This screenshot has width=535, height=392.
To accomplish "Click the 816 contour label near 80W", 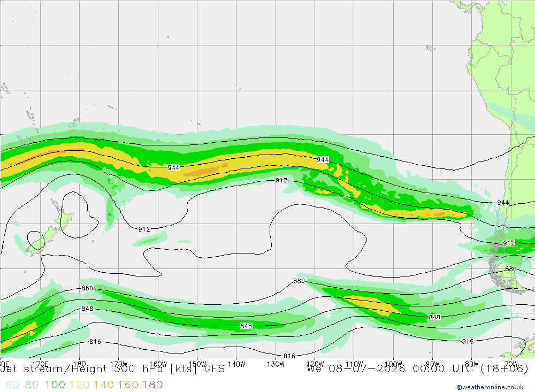I will pos(468,342).
